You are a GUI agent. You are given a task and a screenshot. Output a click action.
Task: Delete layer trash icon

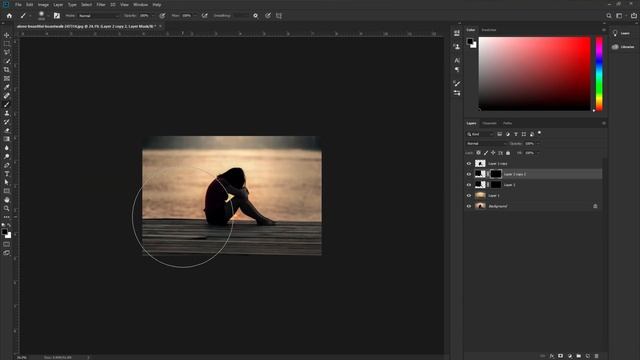(x=596, y=356)
